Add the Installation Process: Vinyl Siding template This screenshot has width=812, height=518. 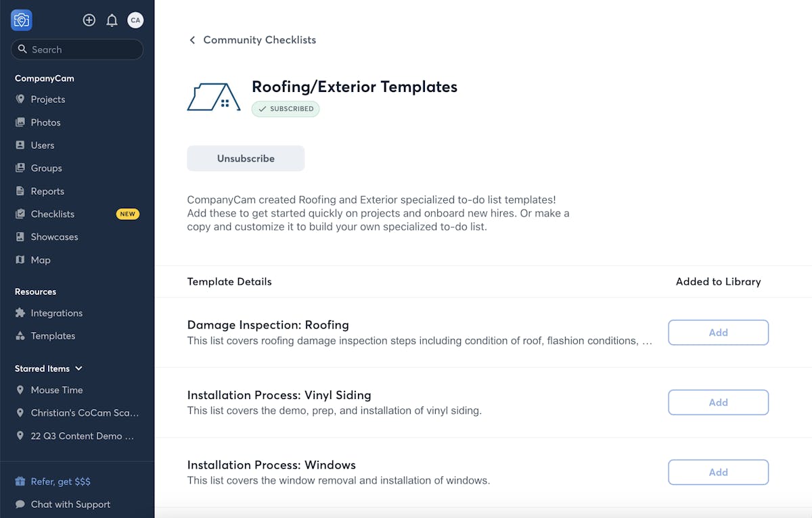tap(718, 402)
